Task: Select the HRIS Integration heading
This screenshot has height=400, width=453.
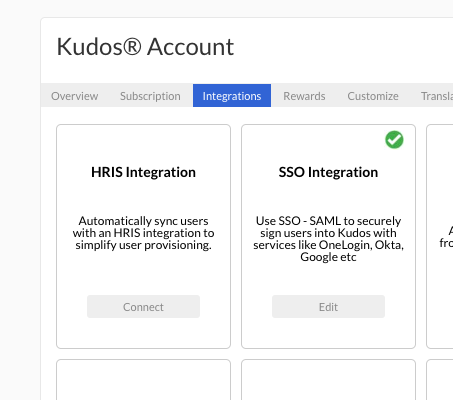Action: pyautogui.click(x=143, y=172)
